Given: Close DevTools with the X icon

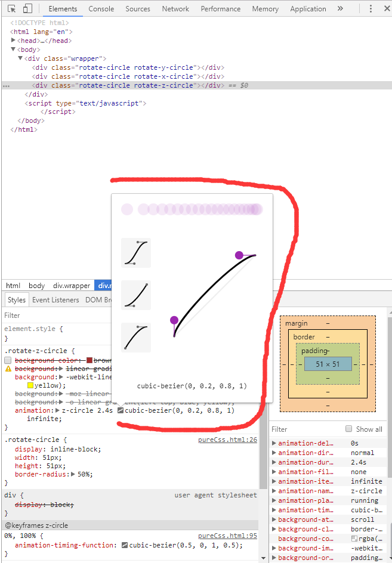Looking at the screenshot, I should [387, 8].
